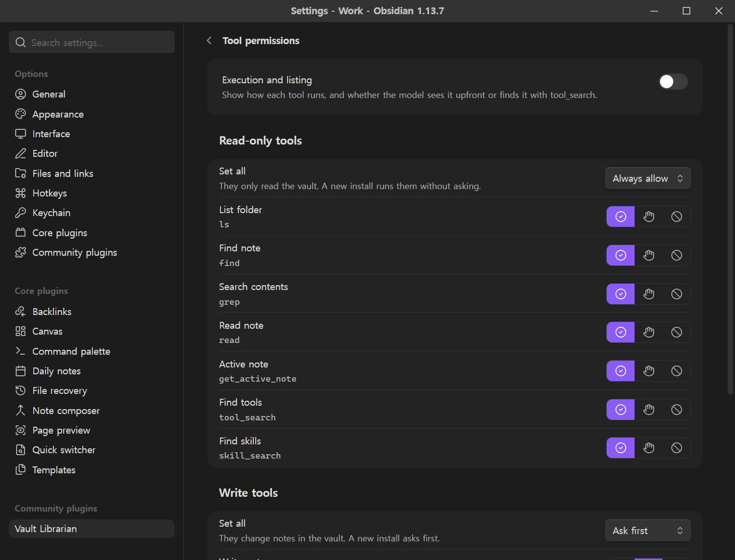
Task: Set Find skills to ask first (hand icon)
Action: (649, 448)
